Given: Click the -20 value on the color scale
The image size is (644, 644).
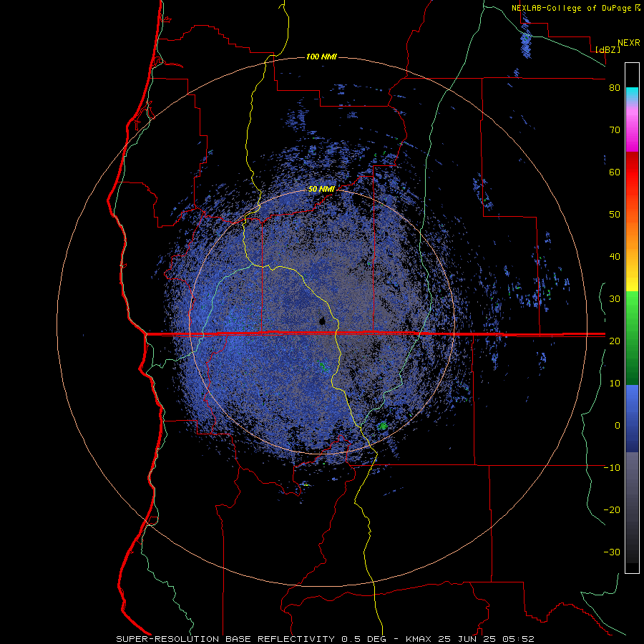Looking at the screenshot, I should click(612, 510).
